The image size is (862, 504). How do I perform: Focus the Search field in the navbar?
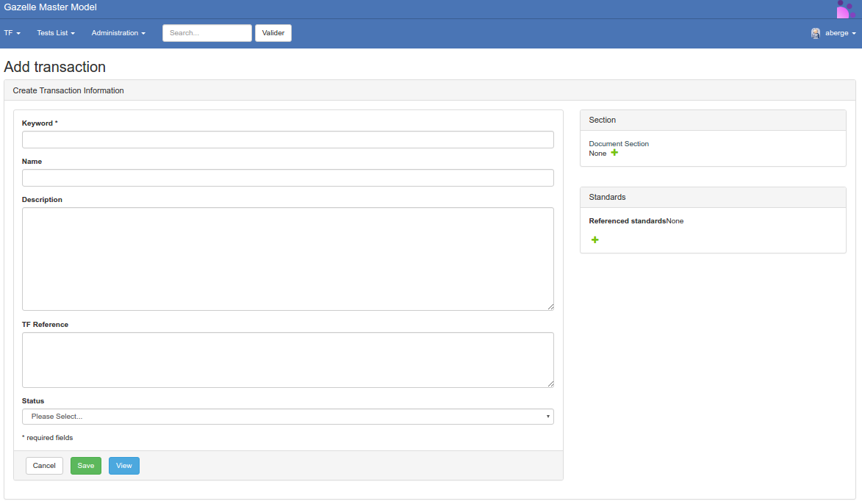pos(206,33)
